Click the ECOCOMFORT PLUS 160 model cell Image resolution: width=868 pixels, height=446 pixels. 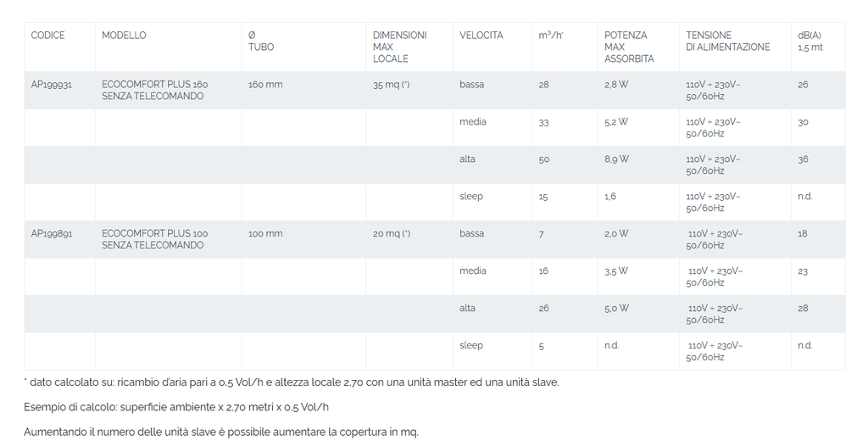point(154,91)
